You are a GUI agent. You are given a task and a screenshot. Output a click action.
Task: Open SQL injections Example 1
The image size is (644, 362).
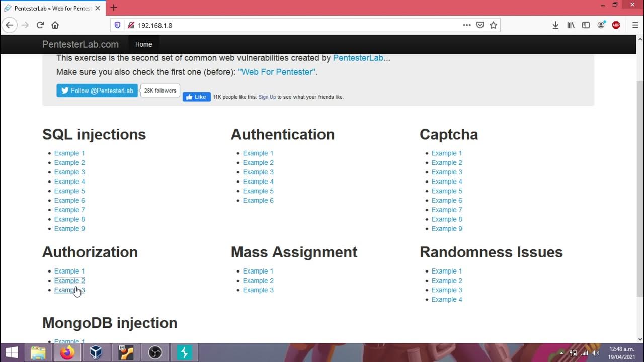pyautogui.click(x=69, y=153)
